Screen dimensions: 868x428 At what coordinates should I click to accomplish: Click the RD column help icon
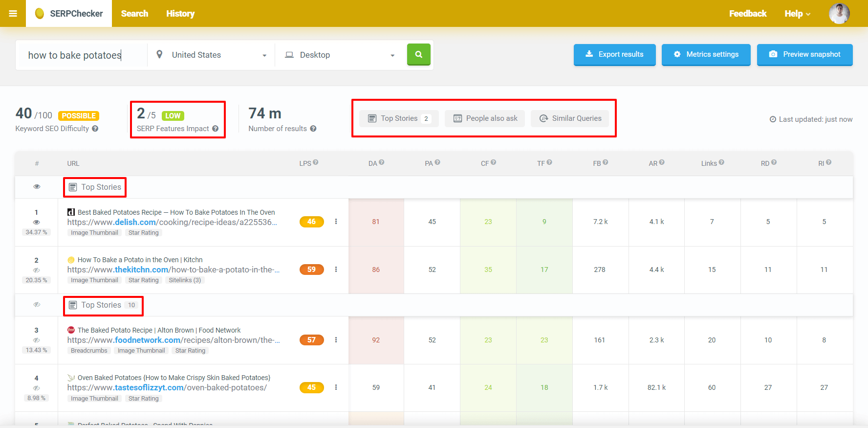tap(774, 162)
